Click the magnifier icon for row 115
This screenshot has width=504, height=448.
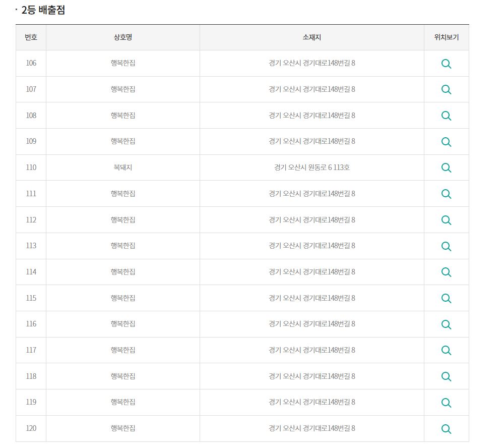[446, 298]
